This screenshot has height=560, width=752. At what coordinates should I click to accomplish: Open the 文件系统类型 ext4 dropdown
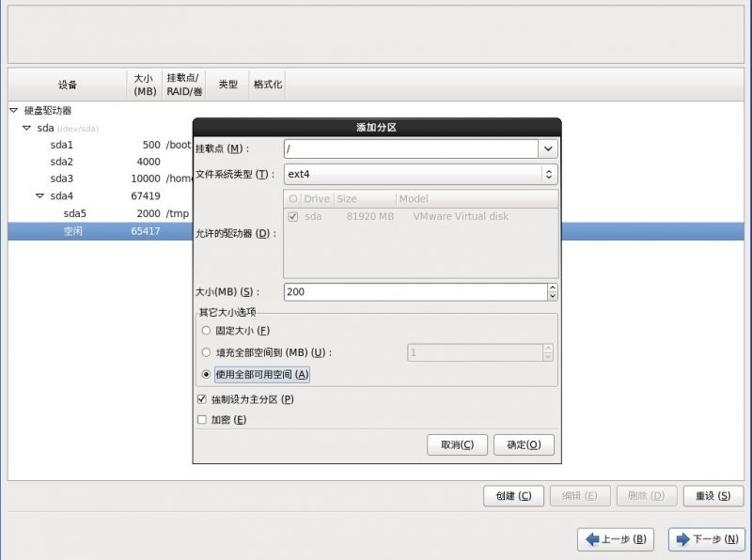549,175
